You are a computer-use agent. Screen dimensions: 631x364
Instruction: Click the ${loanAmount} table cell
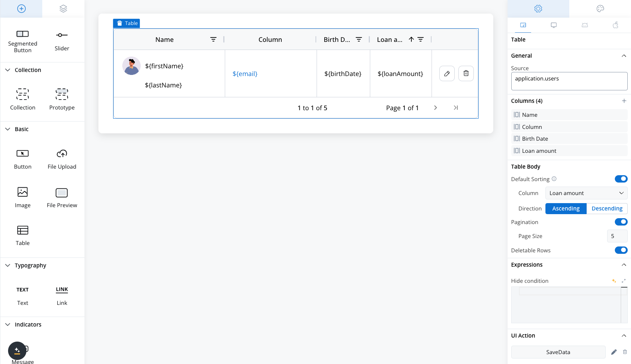click(x=400, y=74)
